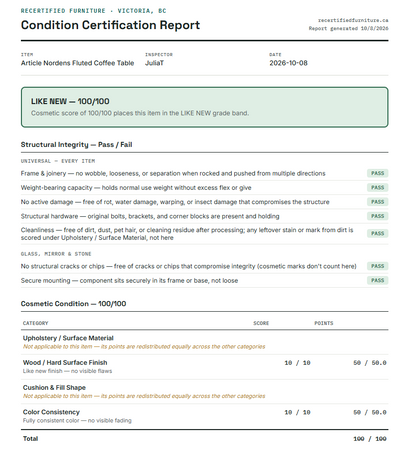Click 'Cushion & Fill Shape' category name
The image size is (416, 451).
point(54,388)
